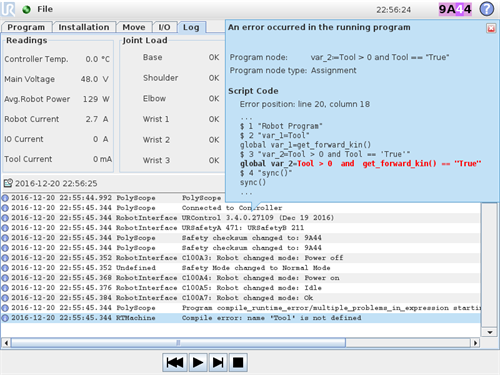Click the Base joint load OK status
Screen dimensions: 500x375
(x=214, y=57)
